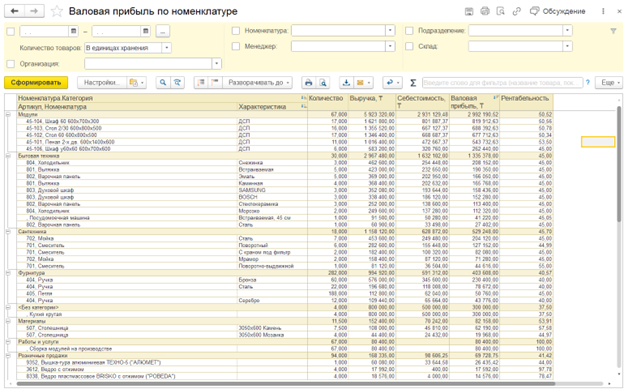This screenshot has height=389, width=624.
Task: Get a link with the chain icon
Action: click(517, 12)
